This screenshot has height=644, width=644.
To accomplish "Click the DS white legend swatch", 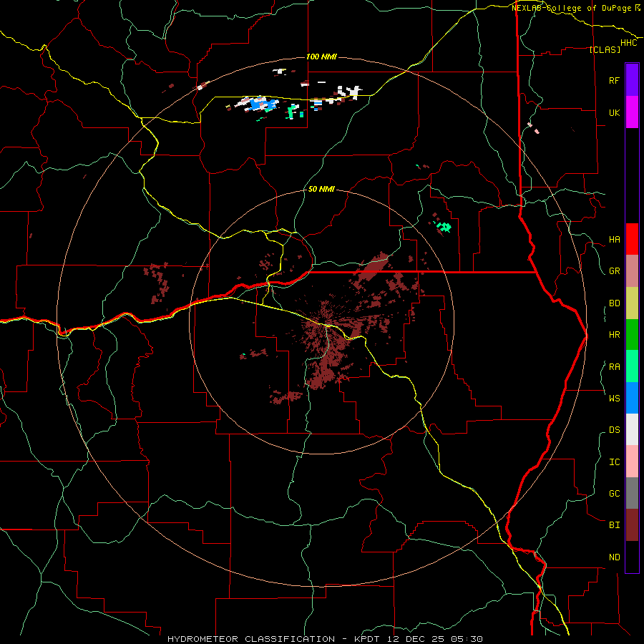I will point(632,429).
